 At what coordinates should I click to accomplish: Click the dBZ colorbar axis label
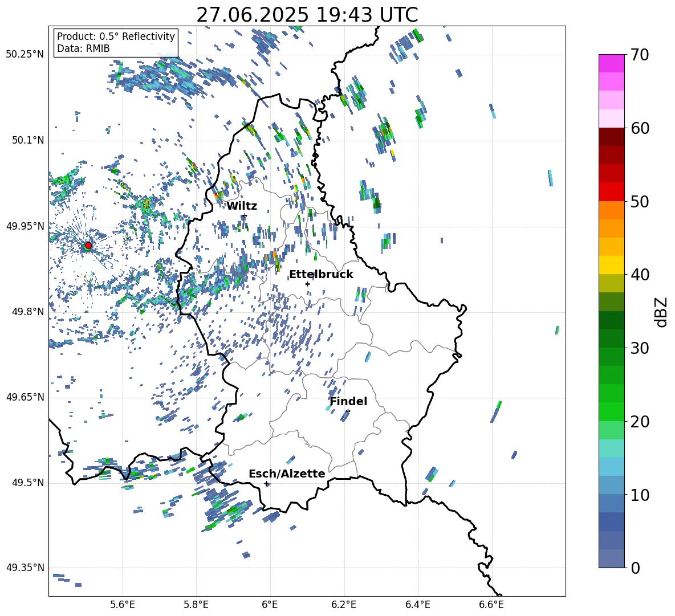coord(662,312)
